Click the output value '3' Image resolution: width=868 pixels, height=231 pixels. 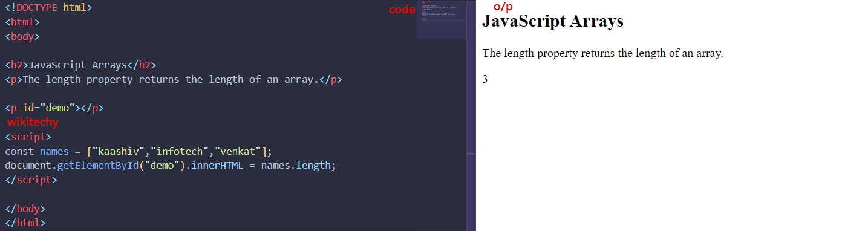(x=485, y=79)
